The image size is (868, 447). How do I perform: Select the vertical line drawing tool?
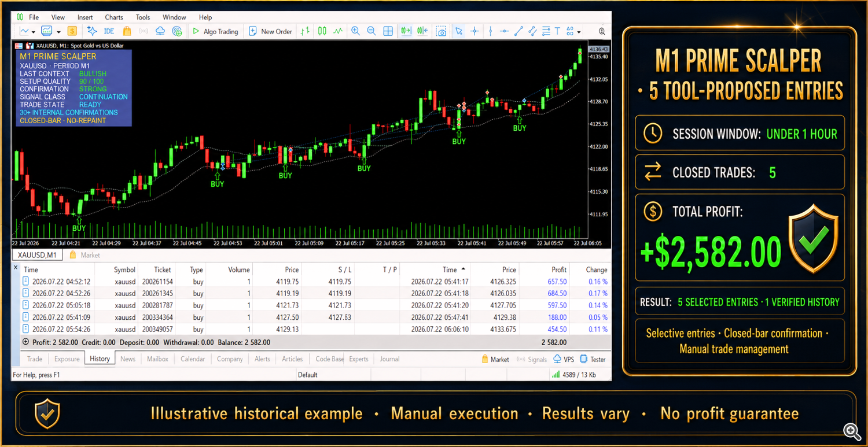click(491, 31)
